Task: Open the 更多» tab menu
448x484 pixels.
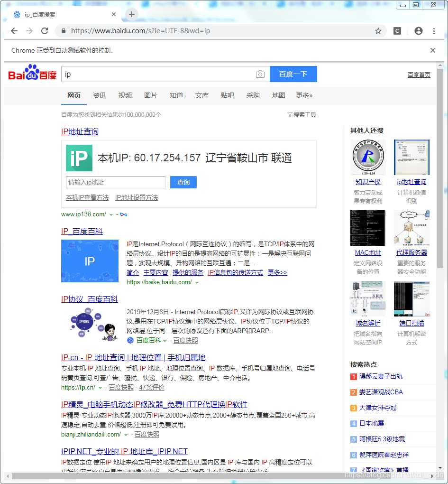Action: coord(304,96)
